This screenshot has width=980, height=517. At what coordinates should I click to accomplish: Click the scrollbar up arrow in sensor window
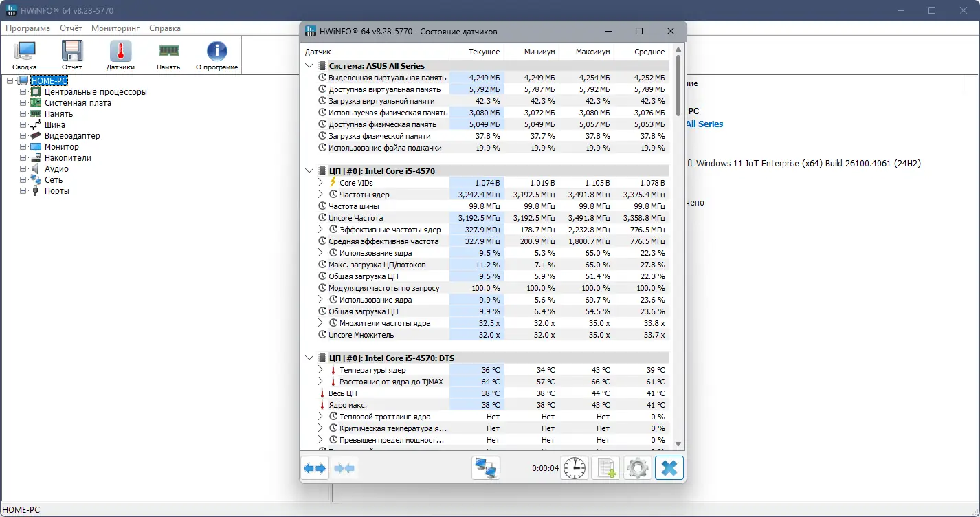[678, 49]
